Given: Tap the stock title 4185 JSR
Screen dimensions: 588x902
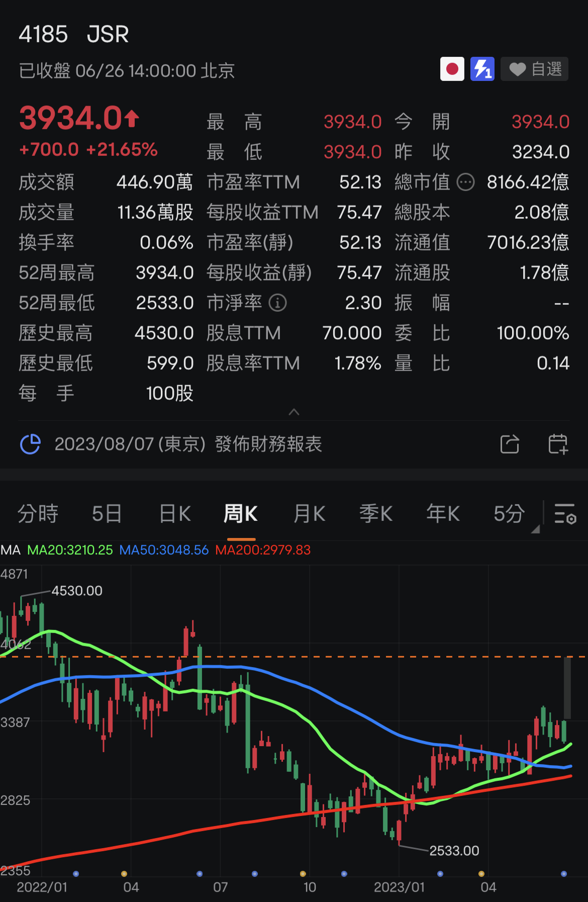Looking at the screenshot, I should [74, 35].
